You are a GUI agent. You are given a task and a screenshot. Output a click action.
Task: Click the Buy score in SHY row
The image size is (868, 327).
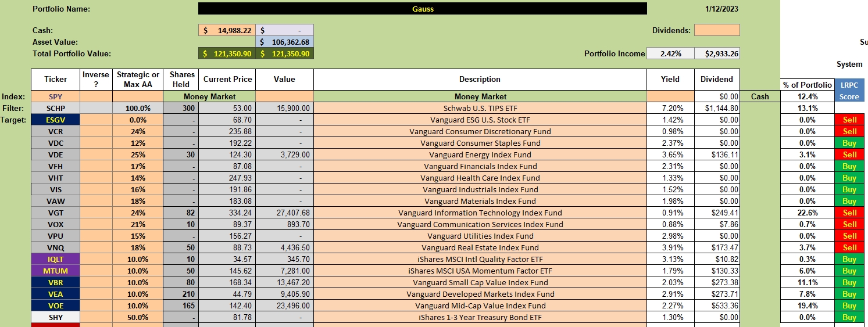849,317
